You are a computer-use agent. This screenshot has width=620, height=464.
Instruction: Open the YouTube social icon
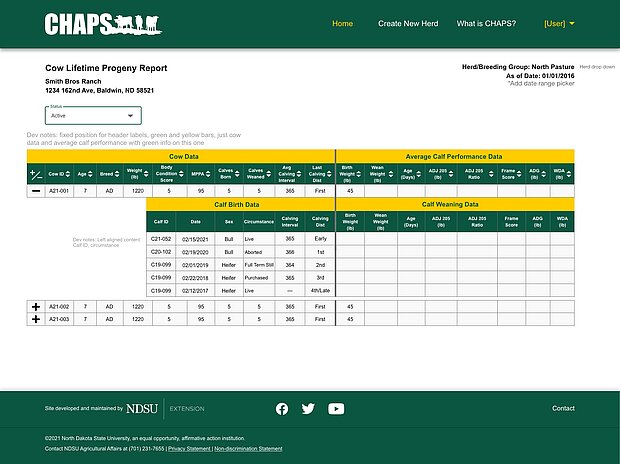(x=336, y=408)
